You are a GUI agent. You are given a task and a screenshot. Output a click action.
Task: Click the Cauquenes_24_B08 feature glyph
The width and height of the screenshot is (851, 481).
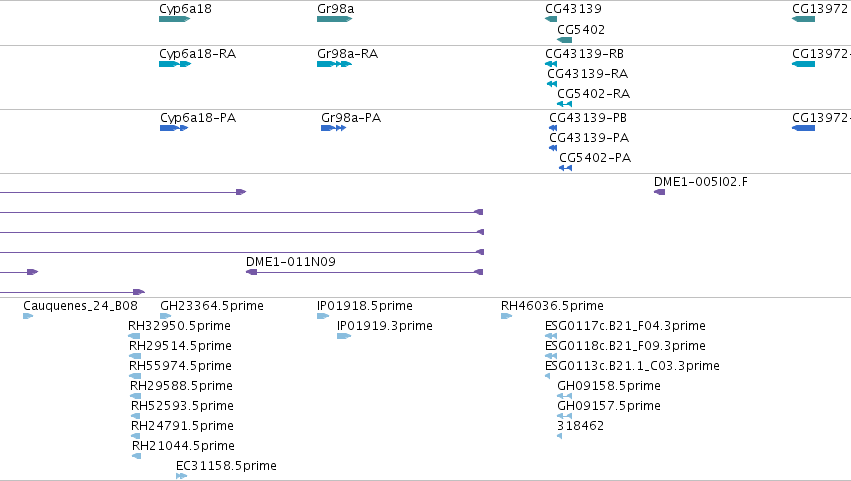coord(28,316)
